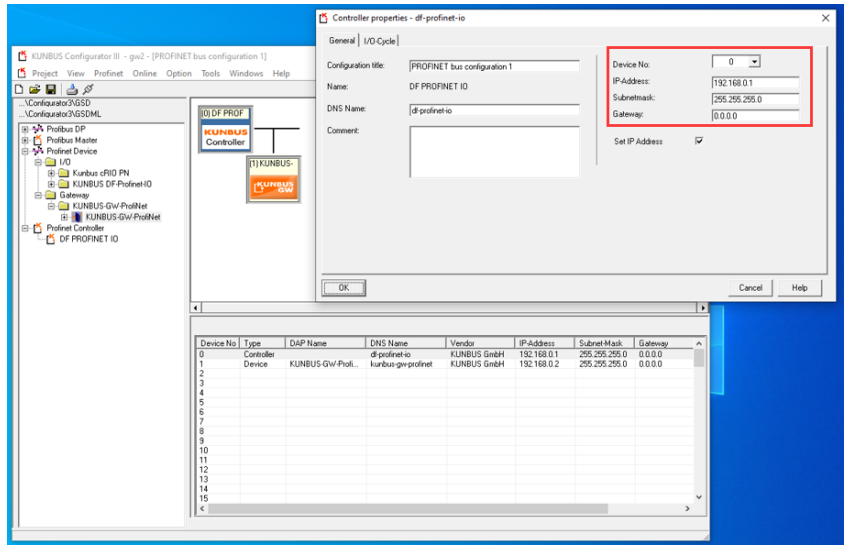
Task: Click the Open project folder icon
Action: pos(35,89)
